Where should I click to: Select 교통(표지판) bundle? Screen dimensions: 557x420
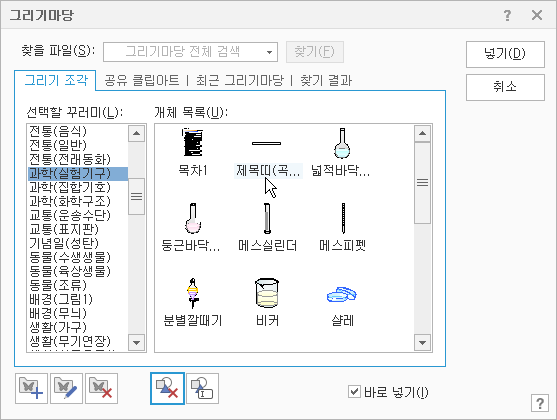pyautogui.click(x=78, y=229)
